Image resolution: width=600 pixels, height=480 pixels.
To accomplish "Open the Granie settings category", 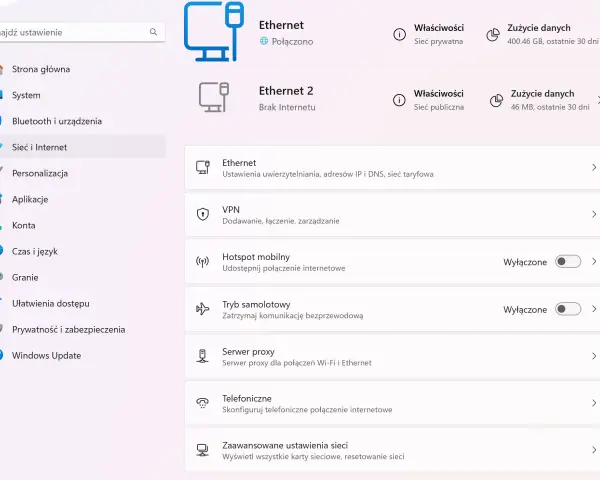I will coord(82,278).
